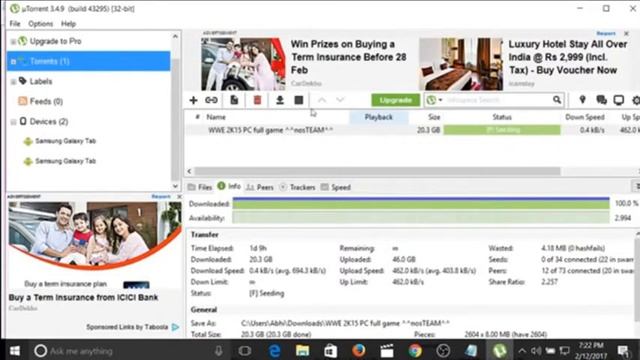Viewport: 640px width, 360px height.
Task: Select Devices (2) in sidebar
Action: (x=49, y=121)
